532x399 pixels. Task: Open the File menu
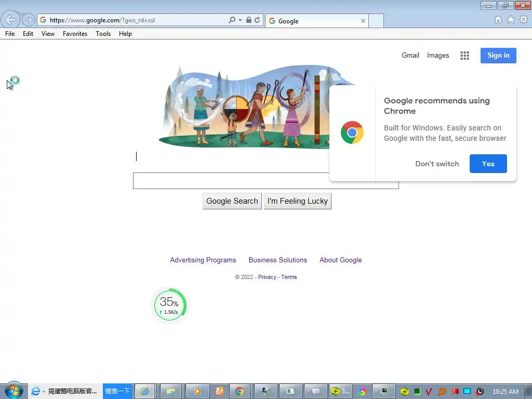point(10,34)
